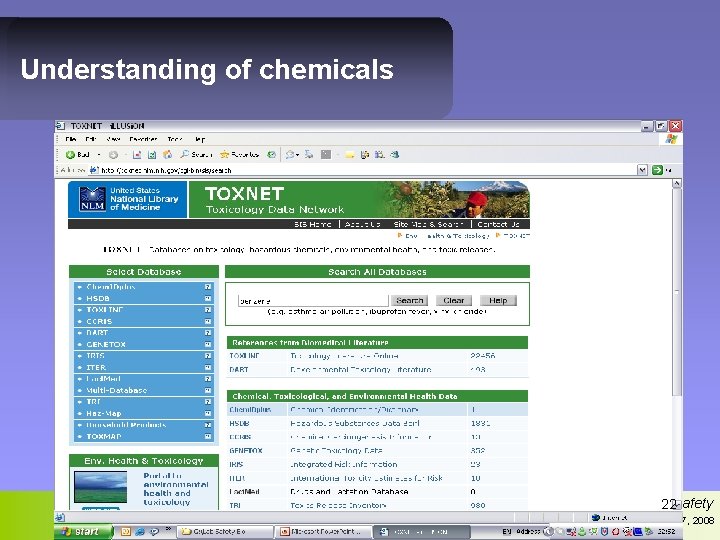Open LactMed result row link

(244, 491)
